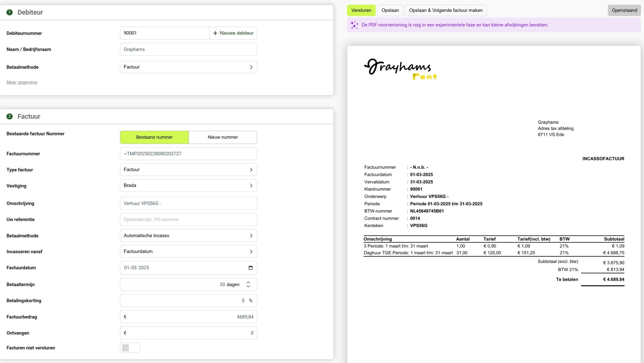Click the green step 2 Factuur badge
Screen dimensions: 644x363
coord(10,116)
